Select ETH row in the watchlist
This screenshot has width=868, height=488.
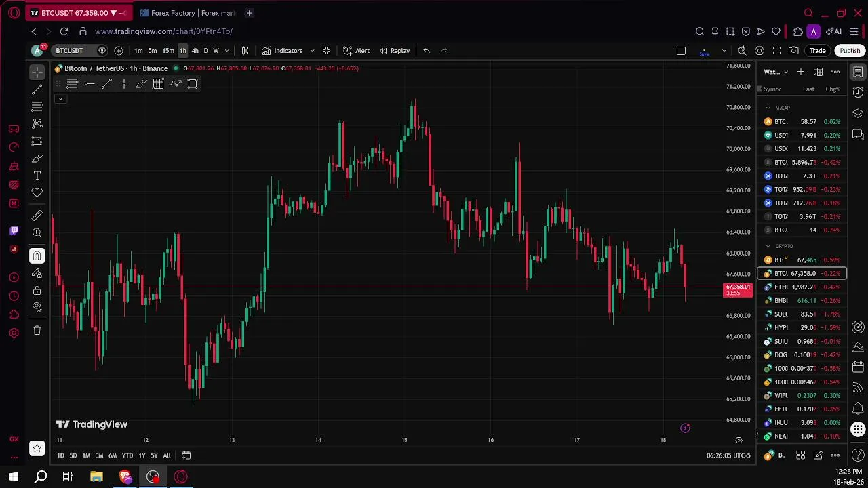coord(802,287)
